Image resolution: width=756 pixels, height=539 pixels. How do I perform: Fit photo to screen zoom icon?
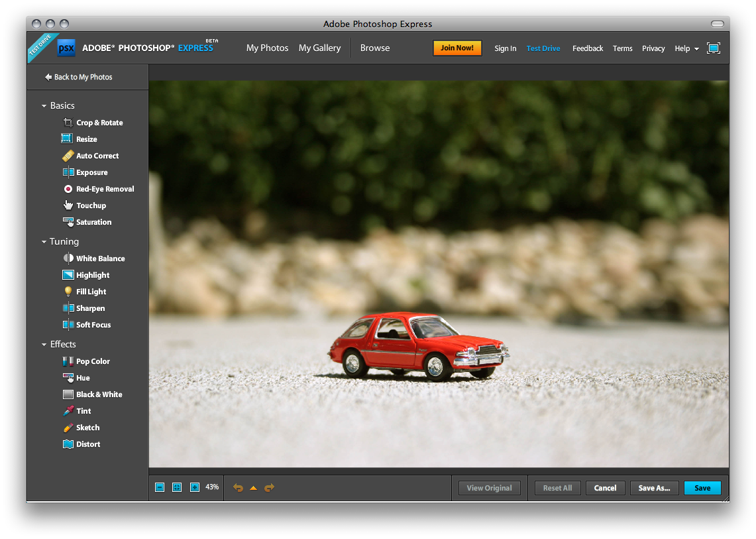[177, 487]
